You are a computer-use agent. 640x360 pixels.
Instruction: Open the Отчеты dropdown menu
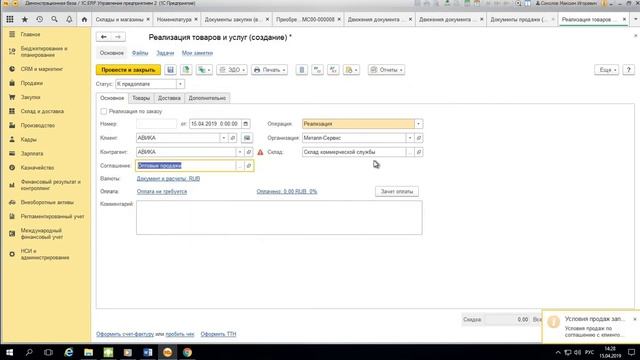pos(387,70)
